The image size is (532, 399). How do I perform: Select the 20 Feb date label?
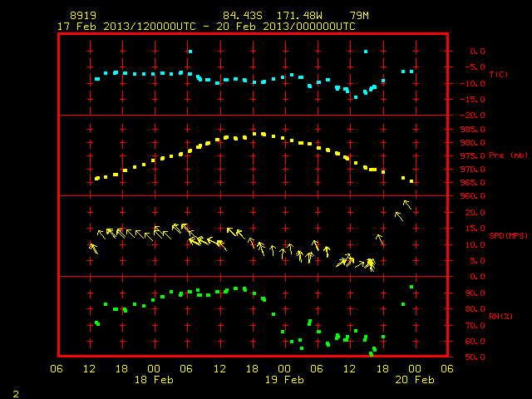pos(415,380)
